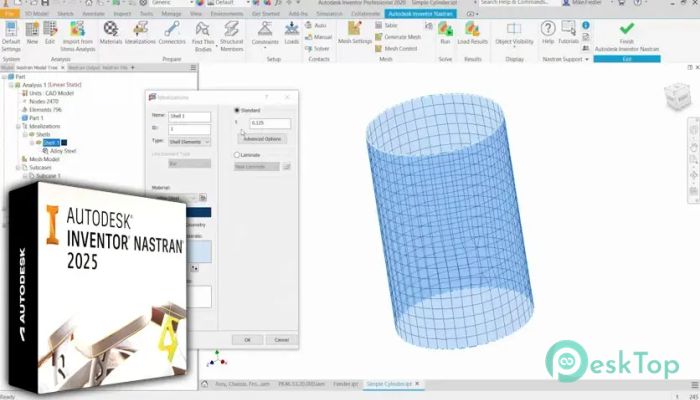Viewport: 700px width, 400px height.
Task: Open Default Settings in the System panel
Action: pos(11,36)
